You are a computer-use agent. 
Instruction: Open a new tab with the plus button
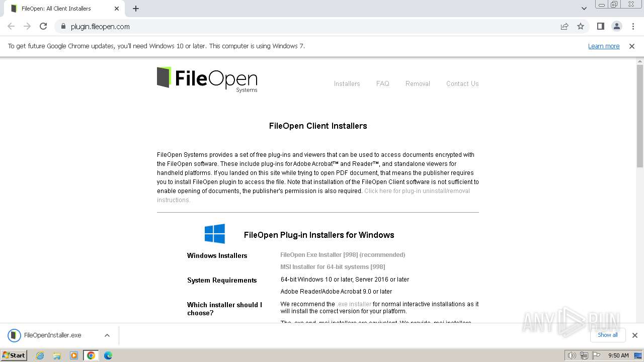pyautogui.click(x=136, y=9)
